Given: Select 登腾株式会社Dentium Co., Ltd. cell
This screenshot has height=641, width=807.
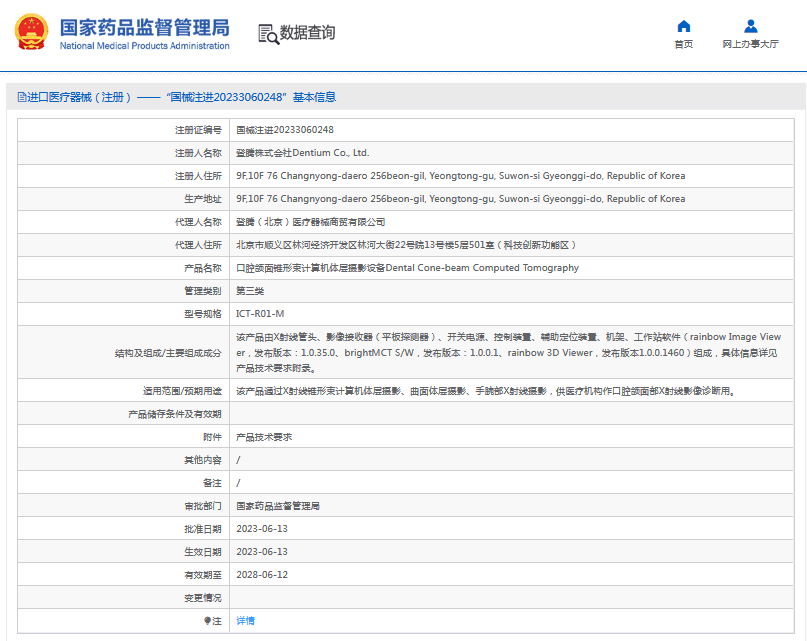Looking at the screenshot, I should pyautogui.click(x=303, y=153).
